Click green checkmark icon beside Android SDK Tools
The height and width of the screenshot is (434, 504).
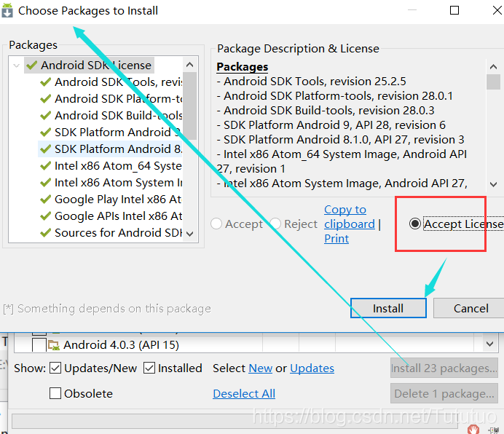coord(46,82)
